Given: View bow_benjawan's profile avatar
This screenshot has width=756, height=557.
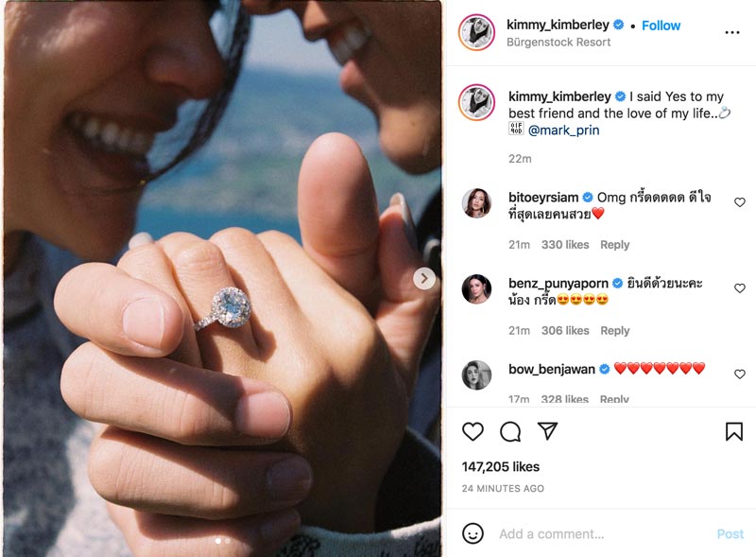Looking at the screenshot, I should tap(476, 374).
